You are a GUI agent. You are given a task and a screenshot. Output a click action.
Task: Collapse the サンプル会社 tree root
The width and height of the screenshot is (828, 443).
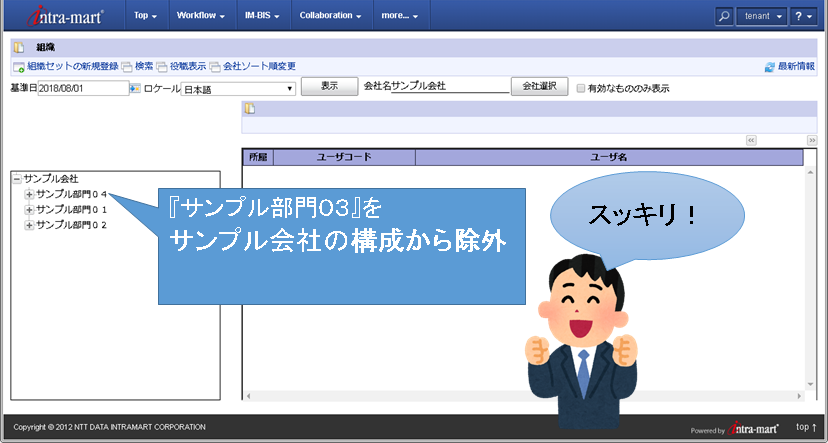17,180
